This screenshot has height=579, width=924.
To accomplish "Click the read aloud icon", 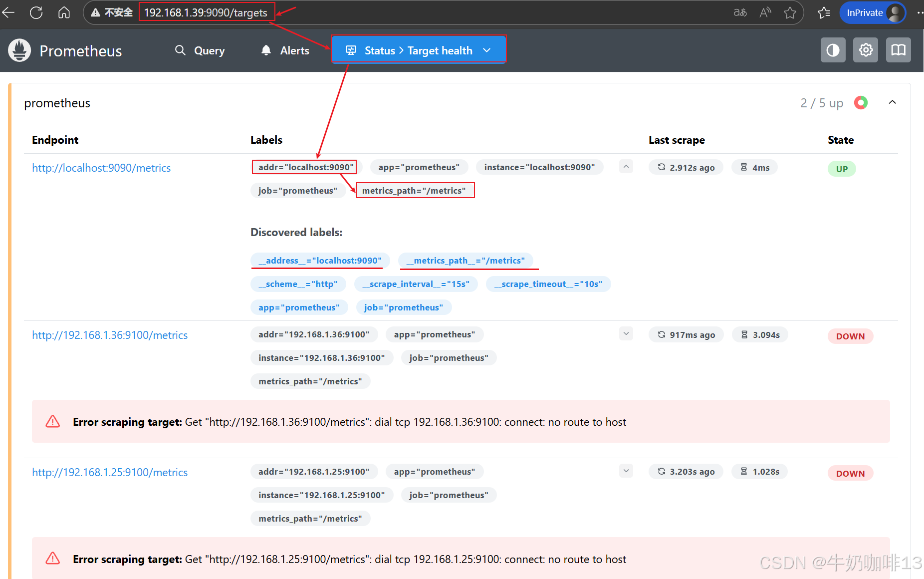I will coord(765,12).
